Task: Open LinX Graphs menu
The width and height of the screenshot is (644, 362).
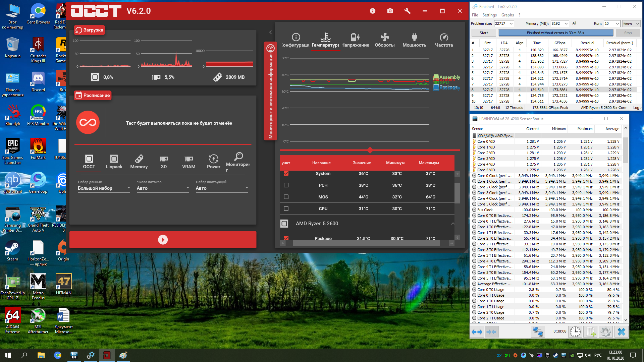Action: (x=507, y=15)
